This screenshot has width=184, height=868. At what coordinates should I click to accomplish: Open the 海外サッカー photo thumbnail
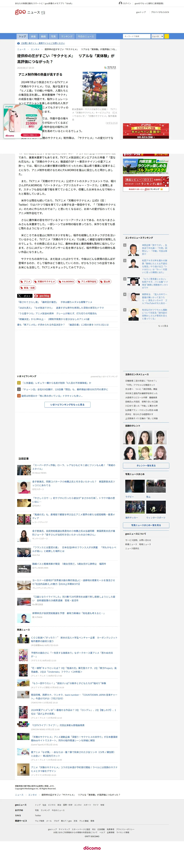point(135,507)
